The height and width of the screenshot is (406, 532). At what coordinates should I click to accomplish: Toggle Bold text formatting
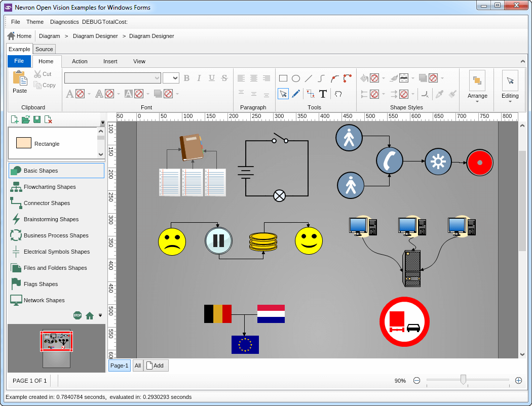tap(186, 78)
